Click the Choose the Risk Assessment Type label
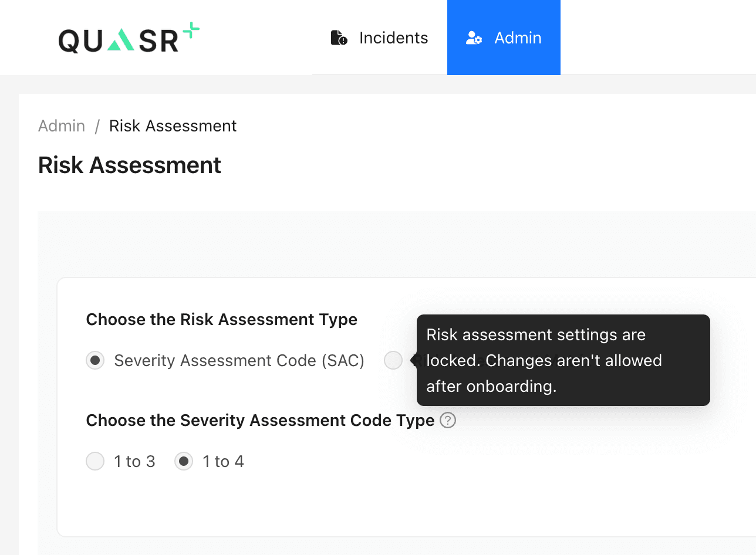Viewport: 756px width, 555px height. coord(221,319)
